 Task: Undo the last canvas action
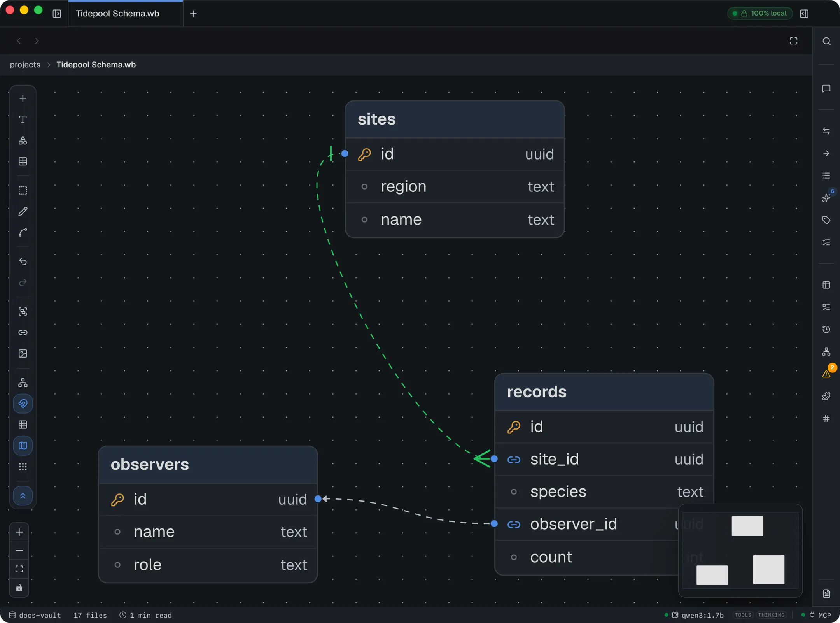coord(23,261)
